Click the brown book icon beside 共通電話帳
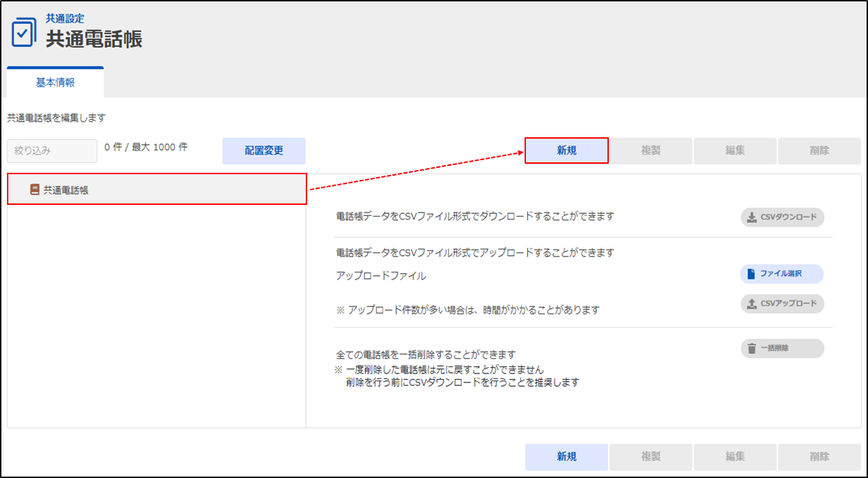Viewport: 868px width, 478px height. (35, 190)
